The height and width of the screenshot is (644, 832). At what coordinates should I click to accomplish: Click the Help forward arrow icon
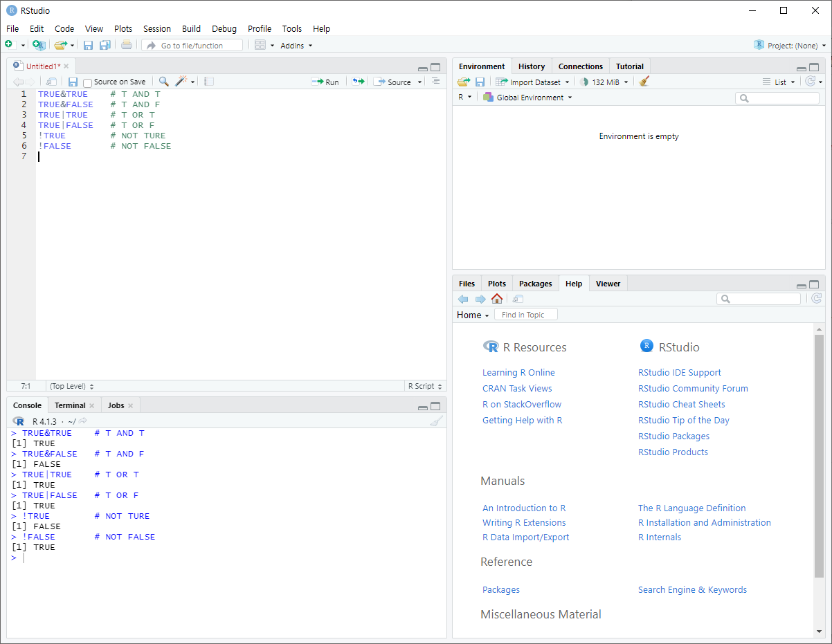point(480,299)
